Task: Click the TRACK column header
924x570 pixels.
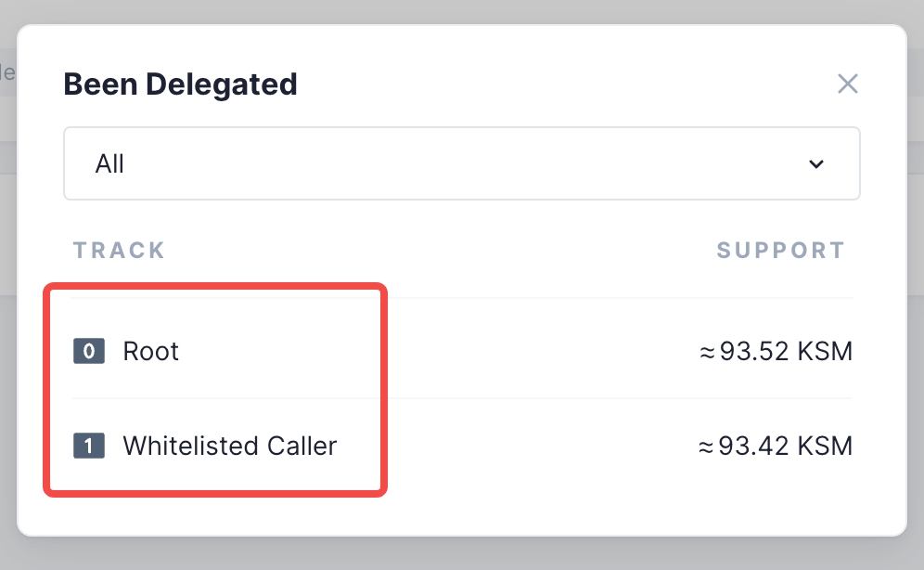Action: pyautogui.click(x=118, y=250)
